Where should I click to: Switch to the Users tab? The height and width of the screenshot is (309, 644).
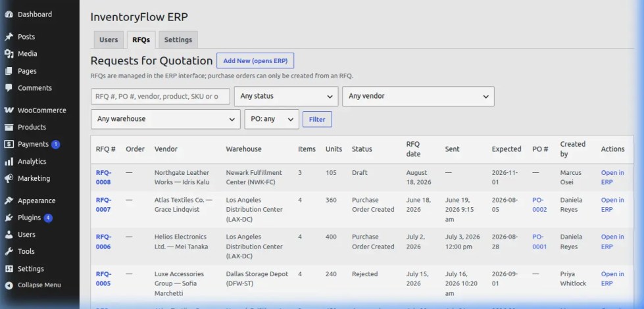click(109, 40)
